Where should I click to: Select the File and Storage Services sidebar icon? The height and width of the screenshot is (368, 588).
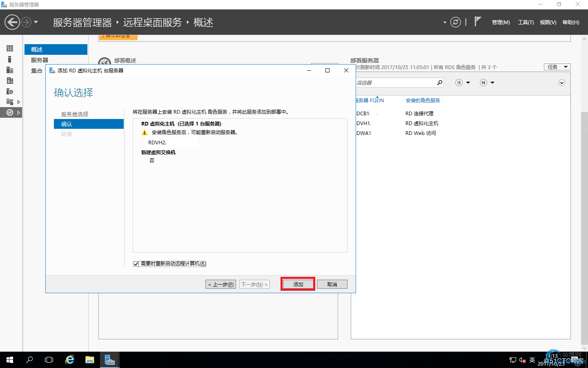(10, 102)
